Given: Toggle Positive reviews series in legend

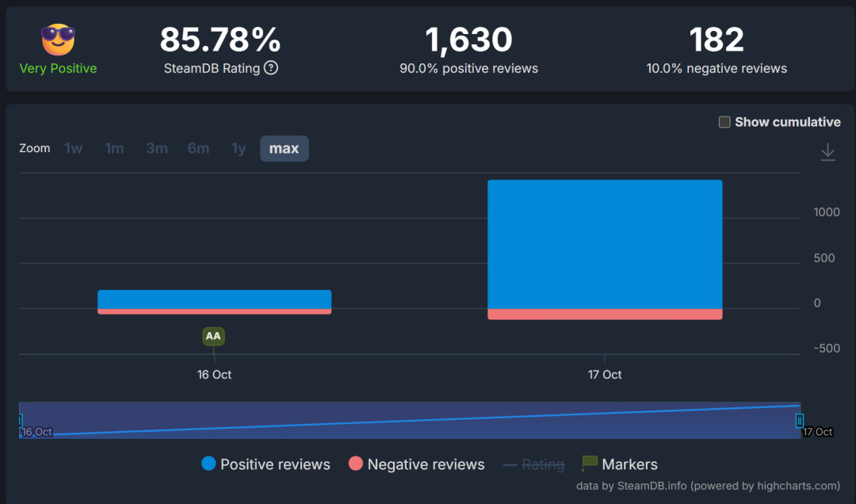Looking at the screenshot, I should [x=266, y=464].
